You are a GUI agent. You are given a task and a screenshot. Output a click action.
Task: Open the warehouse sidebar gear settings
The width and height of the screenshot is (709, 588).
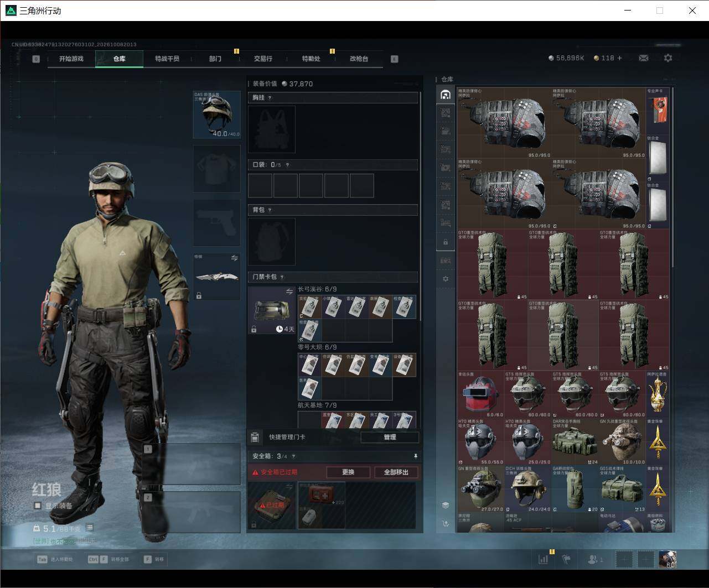446,279
